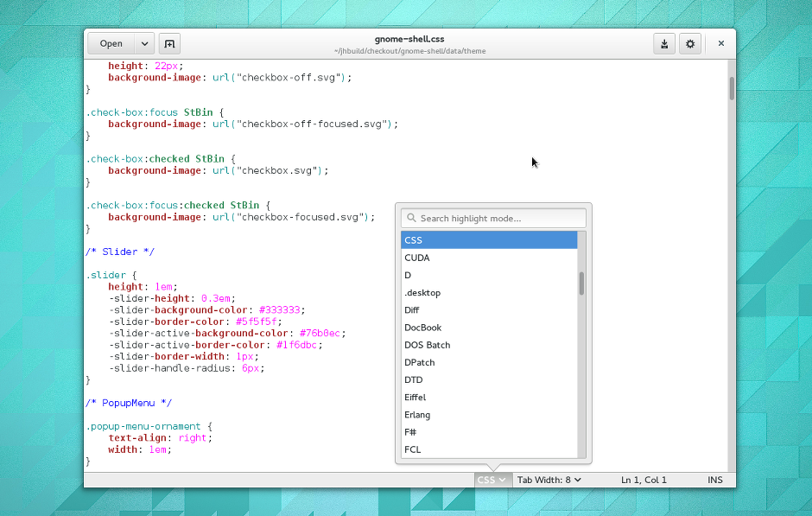Viewport: 812px width, 516px height.
Task: Choose .desktop highlight mode
Action: coord(489,293)
